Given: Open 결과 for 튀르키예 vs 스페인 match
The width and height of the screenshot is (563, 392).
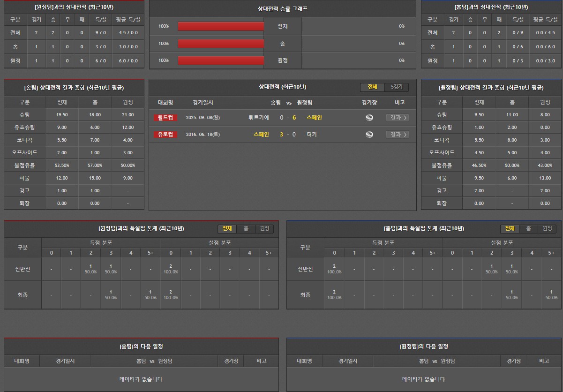Looking at the screenshot, I should [397, 118].
